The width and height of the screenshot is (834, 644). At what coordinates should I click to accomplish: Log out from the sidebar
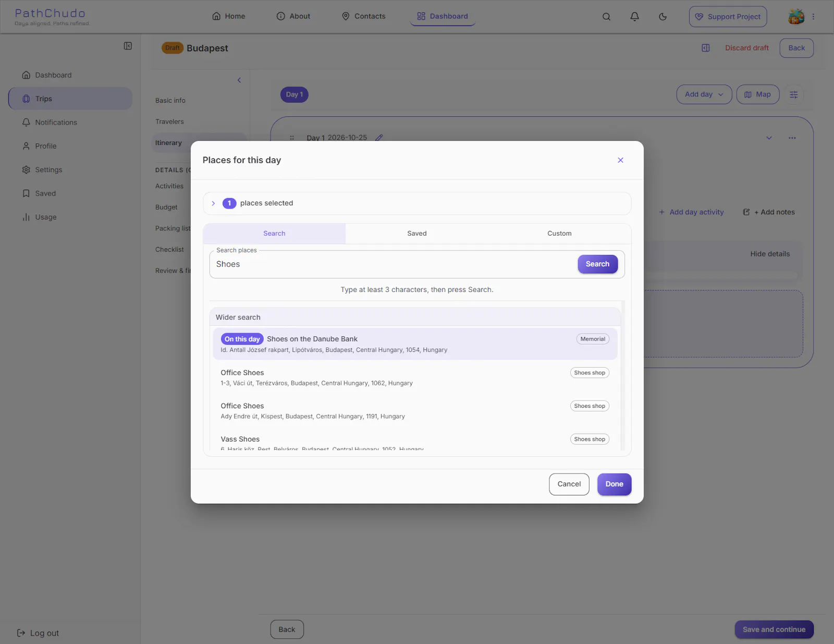click(38, 633)
